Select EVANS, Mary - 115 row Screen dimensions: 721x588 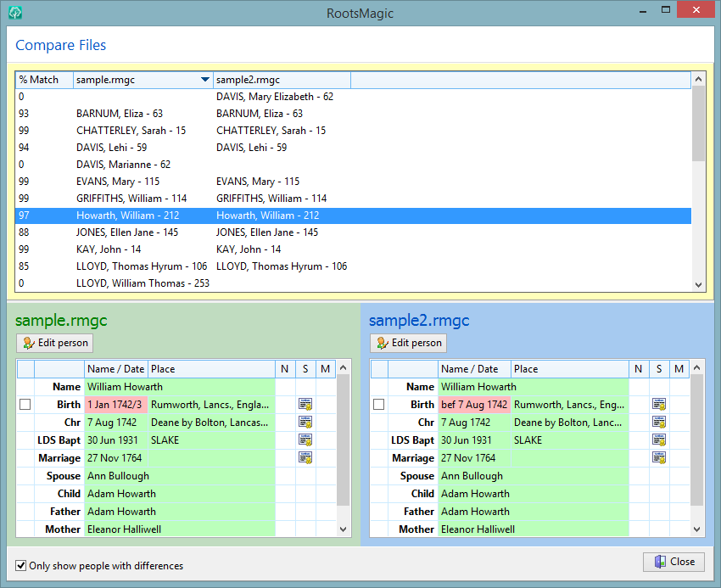[x=353, y=182]
